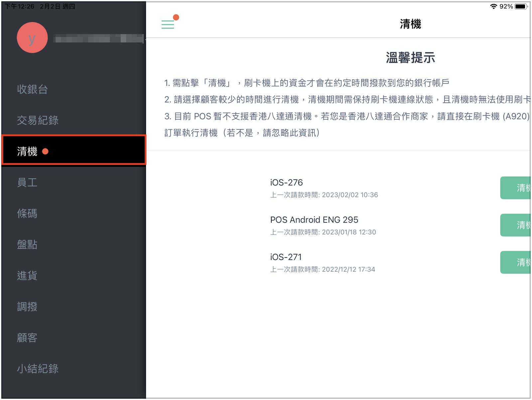
Task: Click the 溫馨提示 heading
Action: click(410, 58)
